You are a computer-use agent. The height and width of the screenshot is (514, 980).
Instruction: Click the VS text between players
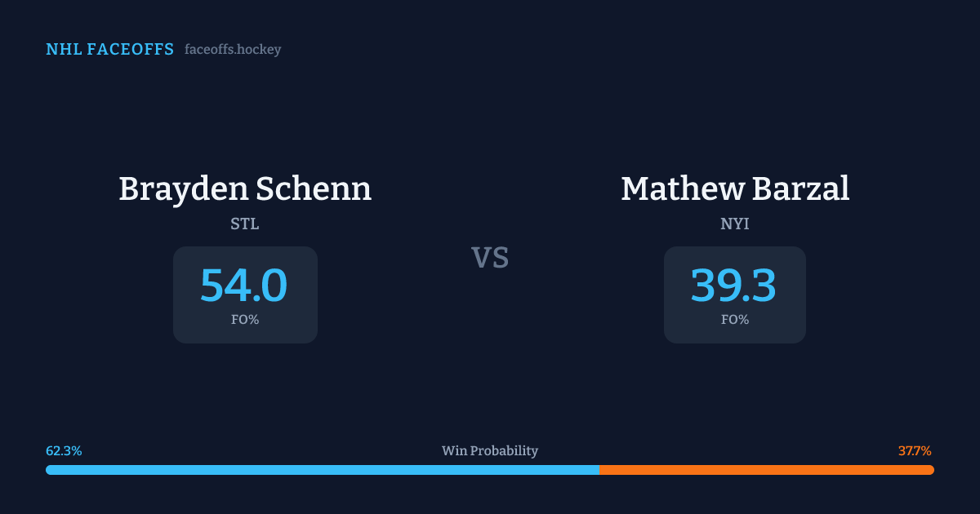click(490, 258)
